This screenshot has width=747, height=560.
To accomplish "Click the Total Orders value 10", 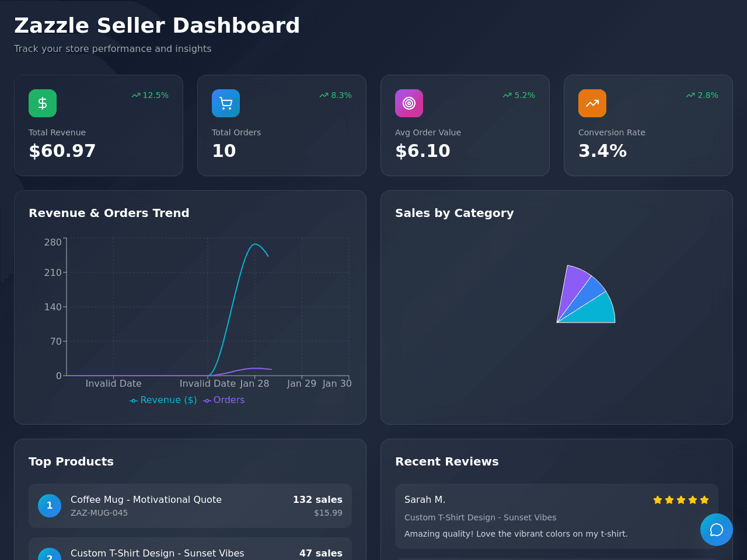I will [x=224, y=151].
